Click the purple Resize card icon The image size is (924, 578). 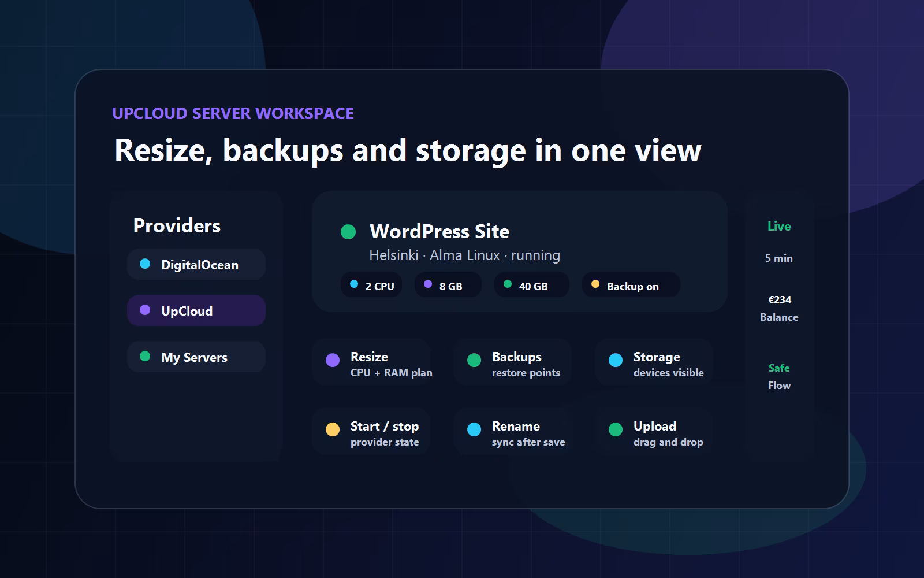click(333, 360)
